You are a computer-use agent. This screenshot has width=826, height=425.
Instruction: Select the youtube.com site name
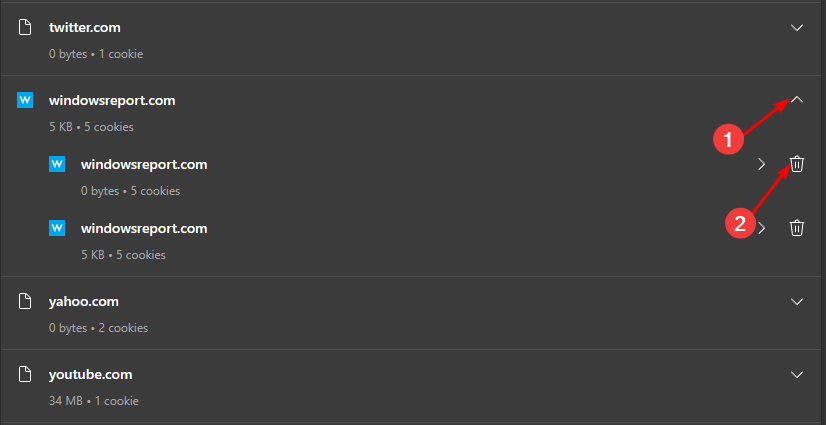click(91, 375)
